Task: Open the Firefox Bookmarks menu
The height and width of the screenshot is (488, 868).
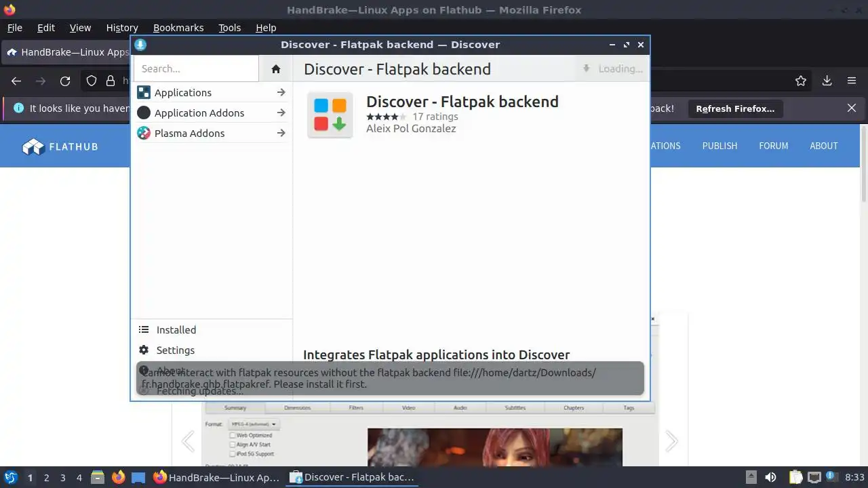Action: pyautogui.click(x=178, y=28)
